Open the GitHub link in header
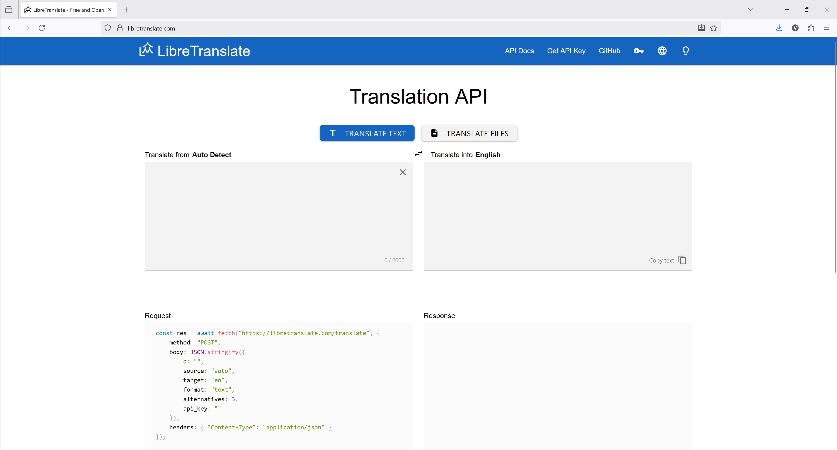This screenshot has width=837, height=450. pos(609,51)
